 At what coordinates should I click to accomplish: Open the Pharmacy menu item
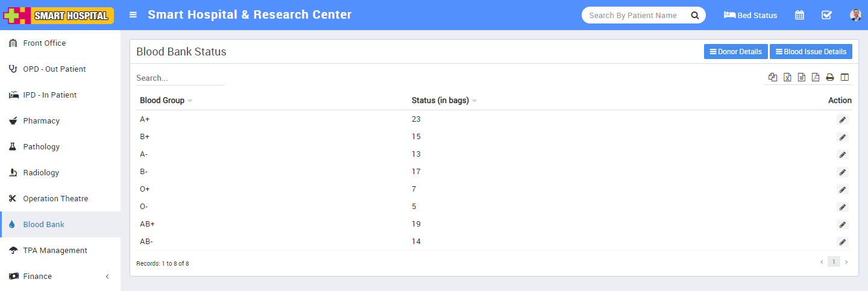[x=41, y=121]
